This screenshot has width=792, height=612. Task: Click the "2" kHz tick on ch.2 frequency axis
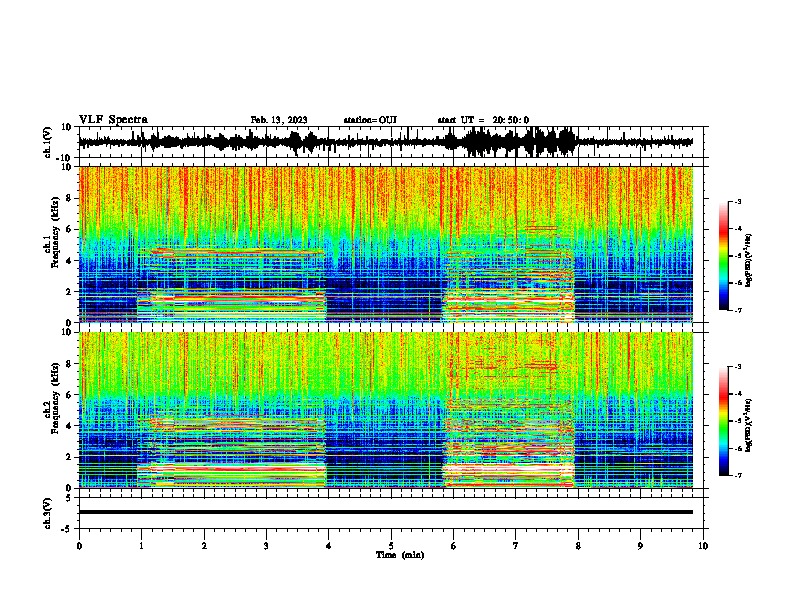click(70, 457)
